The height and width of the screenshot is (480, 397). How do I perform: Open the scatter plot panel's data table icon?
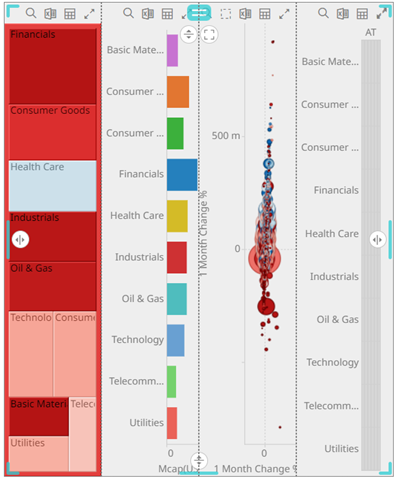265,14
